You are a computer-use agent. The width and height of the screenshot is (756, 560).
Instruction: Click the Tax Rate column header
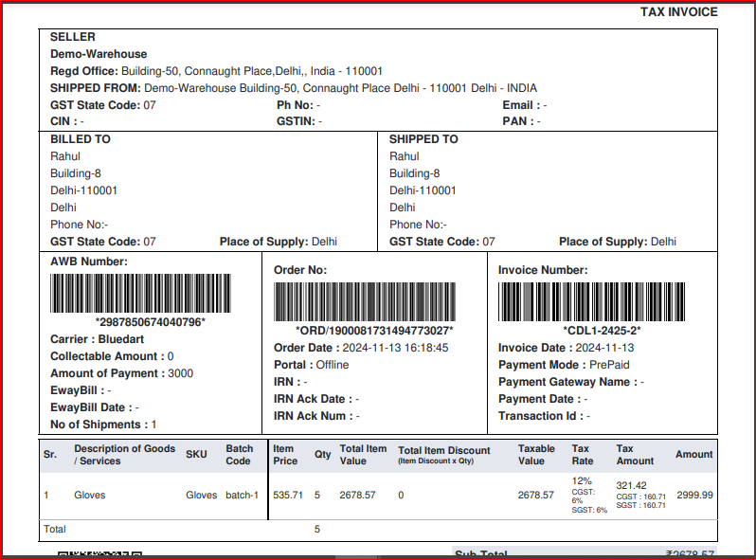click(x=583, y=455)
